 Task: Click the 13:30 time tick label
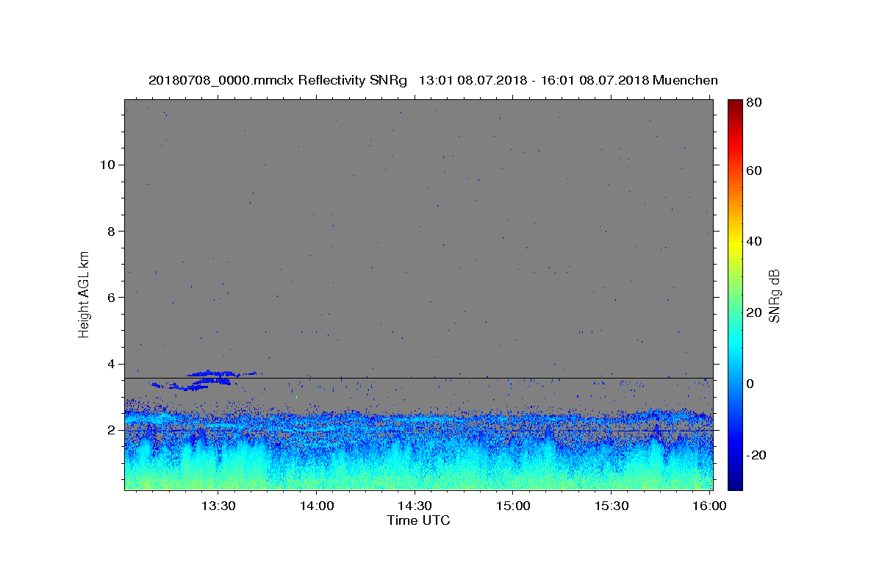tap(218, 506)
